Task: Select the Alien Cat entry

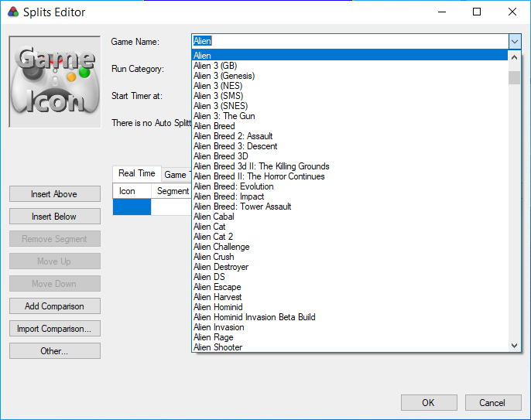Action: (350, 227)
